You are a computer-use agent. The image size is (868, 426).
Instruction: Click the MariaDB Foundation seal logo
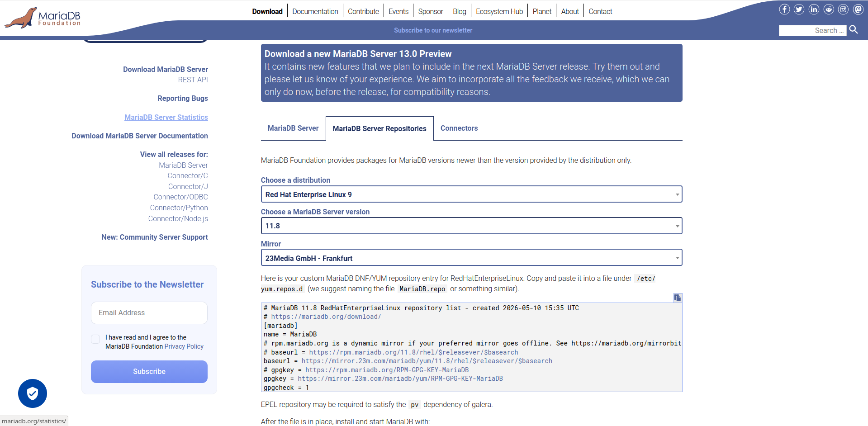(x=43, y=18)
